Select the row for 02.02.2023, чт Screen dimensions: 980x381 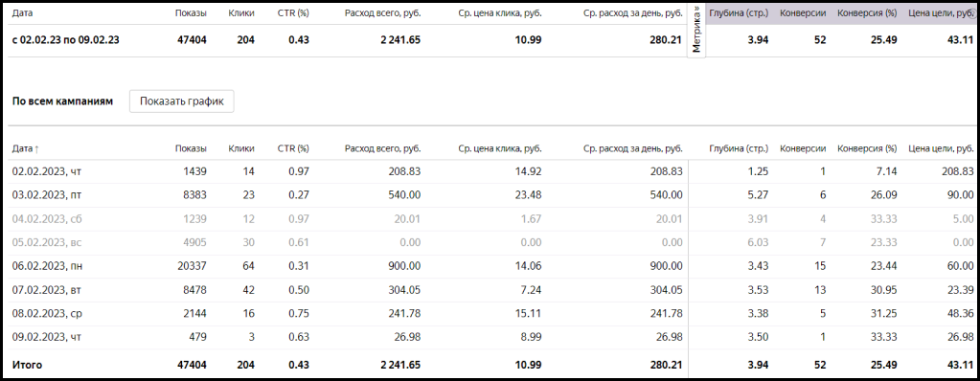pos(491,171)
